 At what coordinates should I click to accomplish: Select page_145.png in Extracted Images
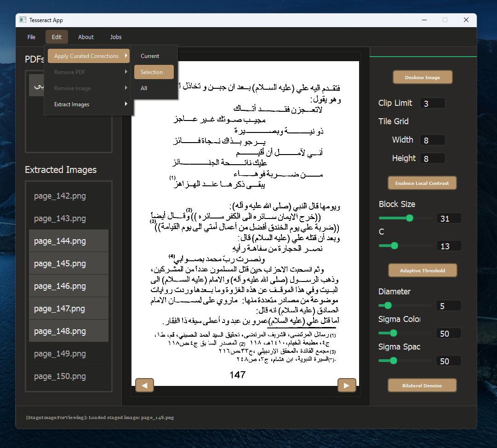pyautogui.click(x=69, y=264)
